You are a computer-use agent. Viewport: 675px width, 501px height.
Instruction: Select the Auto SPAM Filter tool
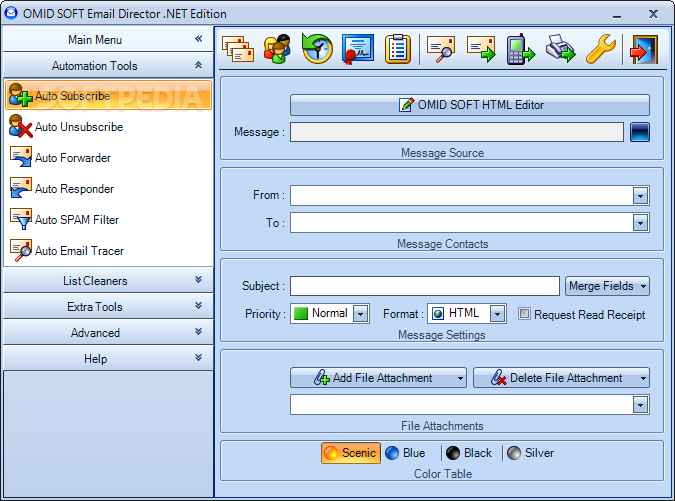tap(108, 220)
